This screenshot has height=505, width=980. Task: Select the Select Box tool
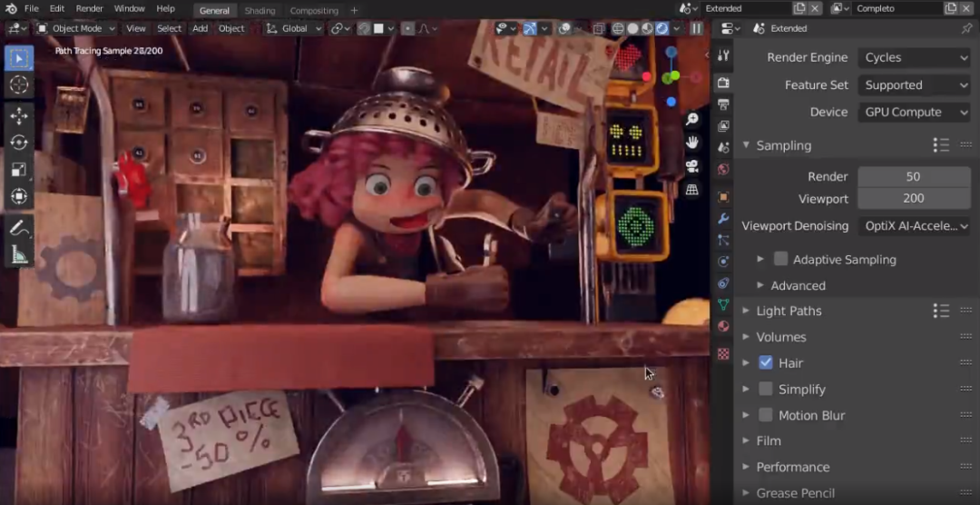(x=19, y=58)
